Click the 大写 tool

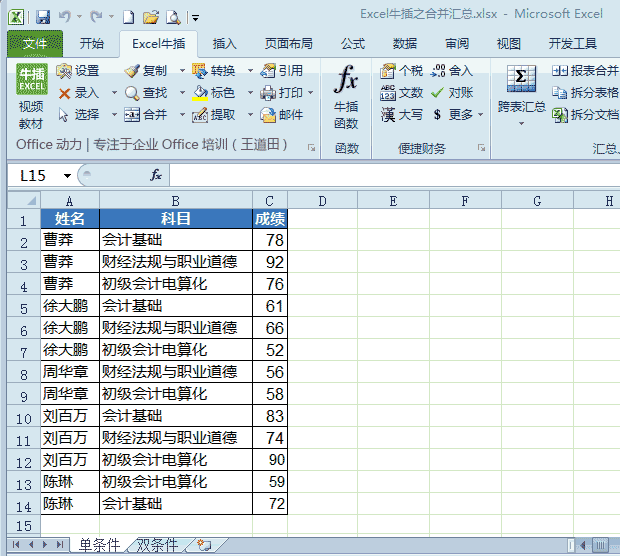pos(401,115)
